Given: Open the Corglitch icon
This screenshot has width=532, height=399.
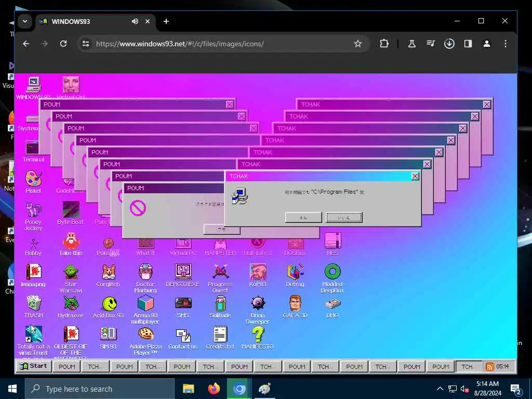Looking at the screenshot, I should [x=108, y=275].
